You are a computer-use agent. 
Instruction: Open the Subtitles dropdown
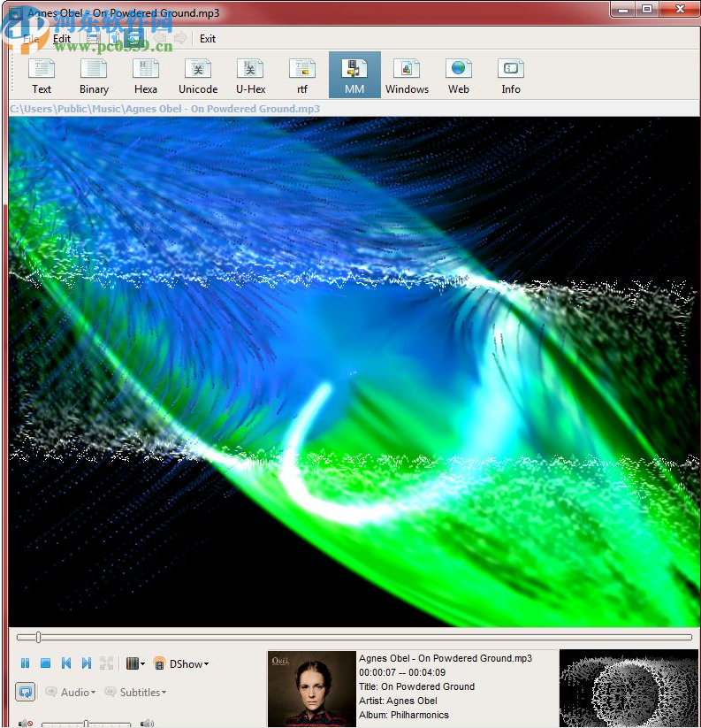[x=135, y=693]
